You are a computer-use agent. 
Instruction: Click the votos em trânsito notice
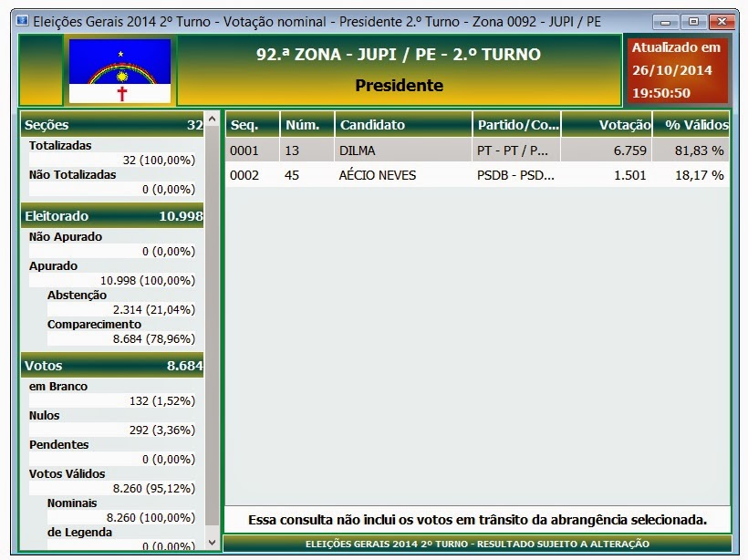click(x=477, y=520)
